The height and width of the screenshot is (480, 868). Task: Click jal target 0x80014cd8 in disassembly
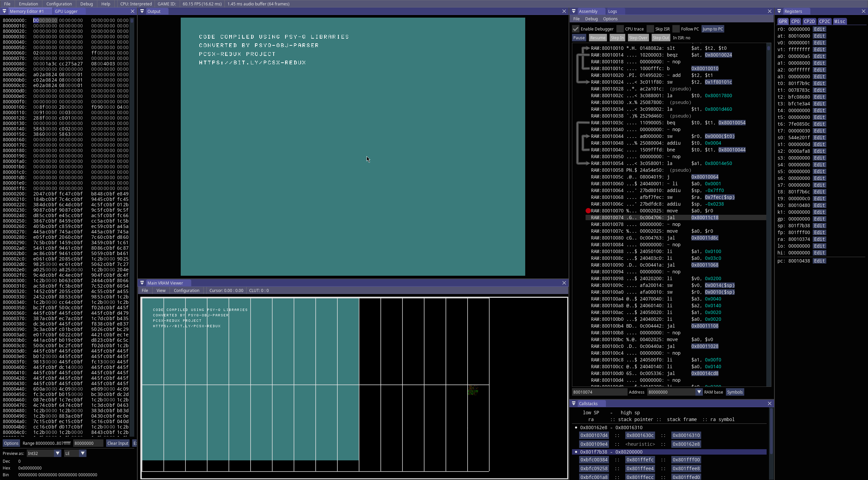point(705,373)
